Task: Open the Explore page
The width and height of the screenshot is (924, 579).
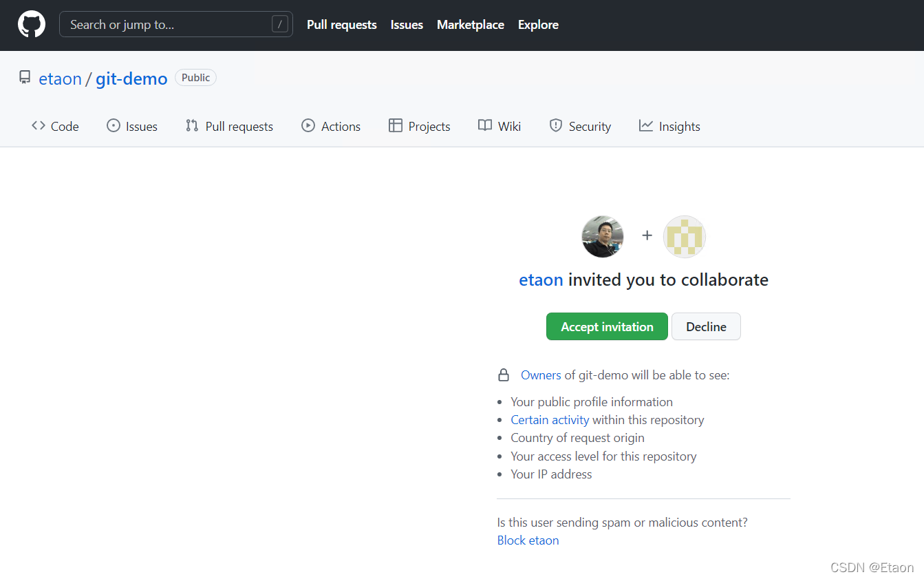Action: point(538,25)
